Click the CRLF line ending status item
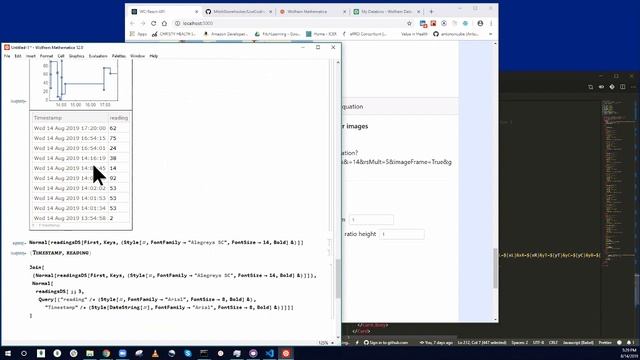The height and width of the screenshot is (360, 640). pyautogui.click(x=553, y=342)
